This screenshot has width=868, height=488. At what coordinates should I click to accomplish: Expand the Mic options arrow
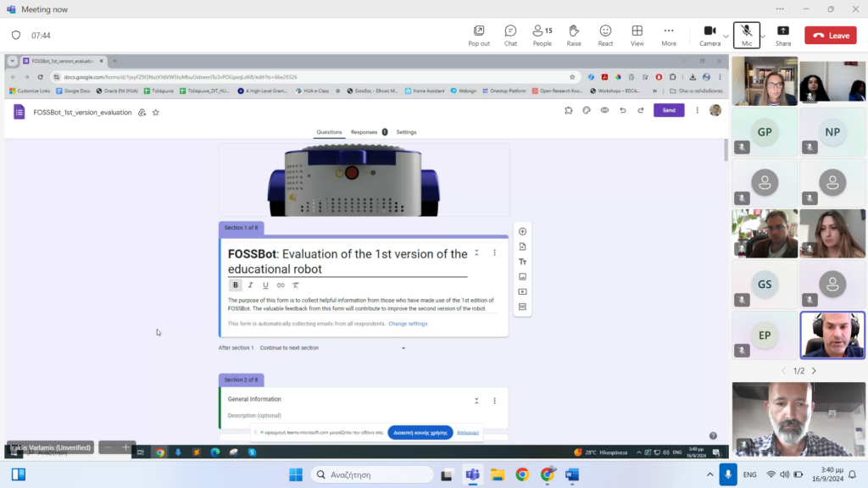[x=763, y=36]
